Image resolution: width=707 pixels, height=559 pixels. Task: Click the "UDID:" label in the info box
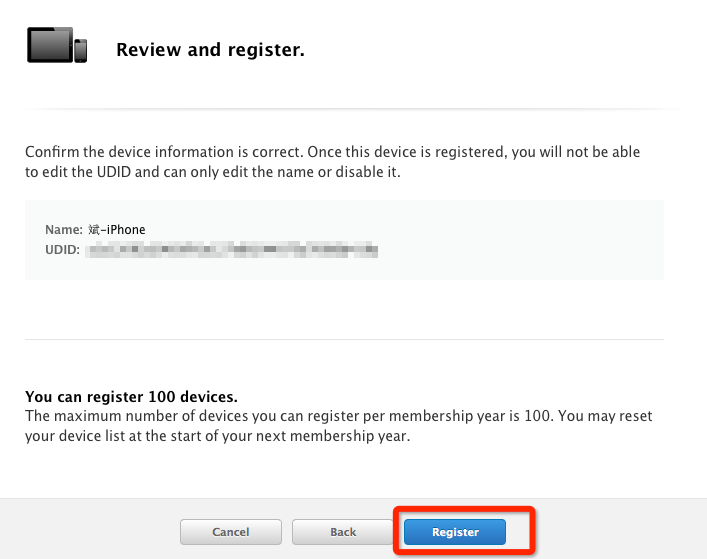coord(62,247)
